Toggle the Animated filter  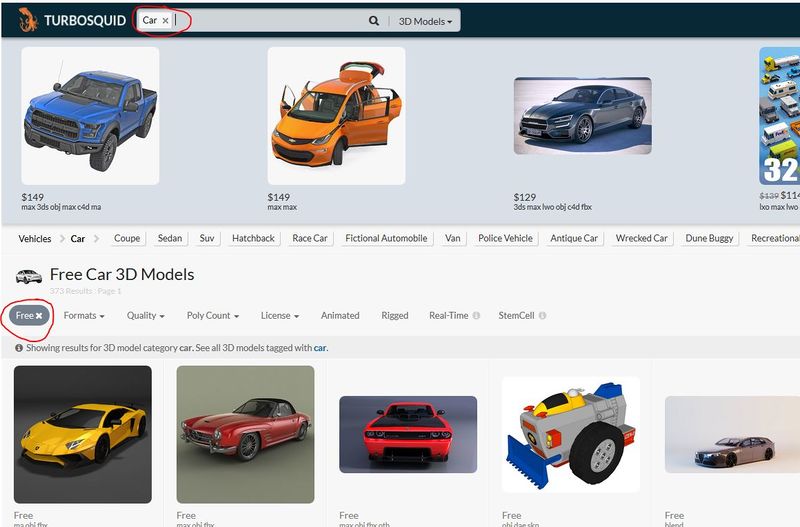[340, 316]
